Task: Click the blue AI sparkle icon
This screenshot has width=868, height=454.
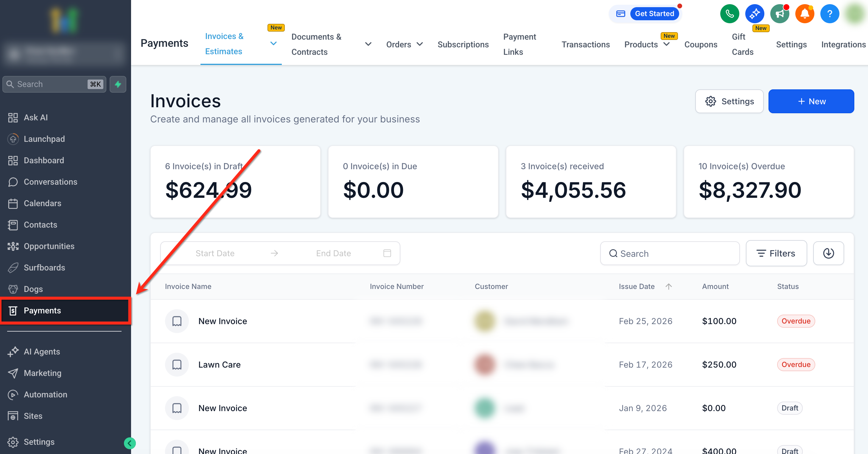Action: 755,14
